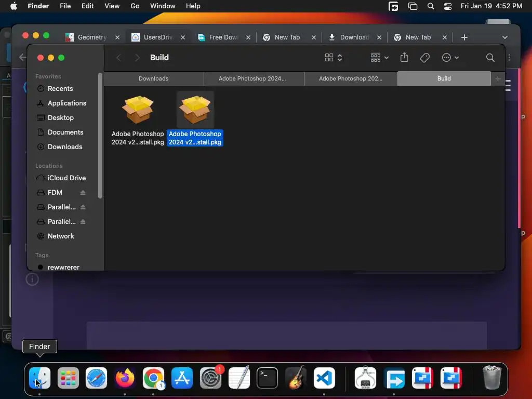Click the Tags icon in Finder toolbar
This screenshot has width=532, height=399.
425,58
